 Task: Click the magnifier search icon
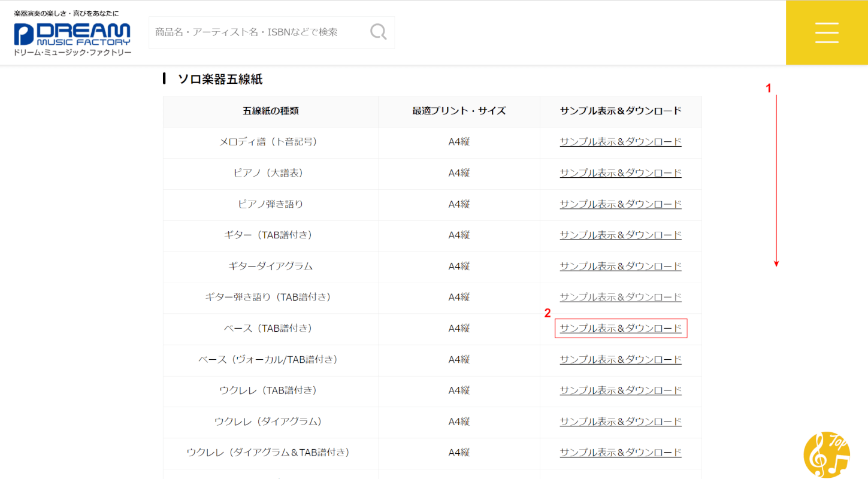click(x=378, y=32)
